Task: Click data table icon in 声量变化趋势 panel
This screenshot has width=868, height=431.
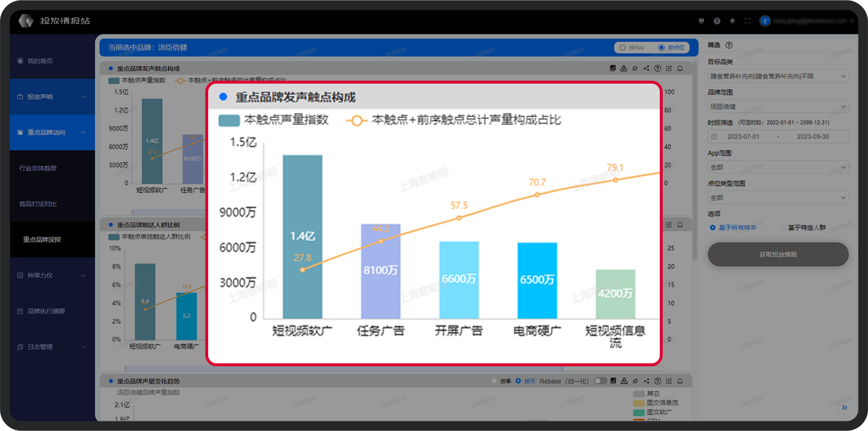Action: click(x=613, y=381)
